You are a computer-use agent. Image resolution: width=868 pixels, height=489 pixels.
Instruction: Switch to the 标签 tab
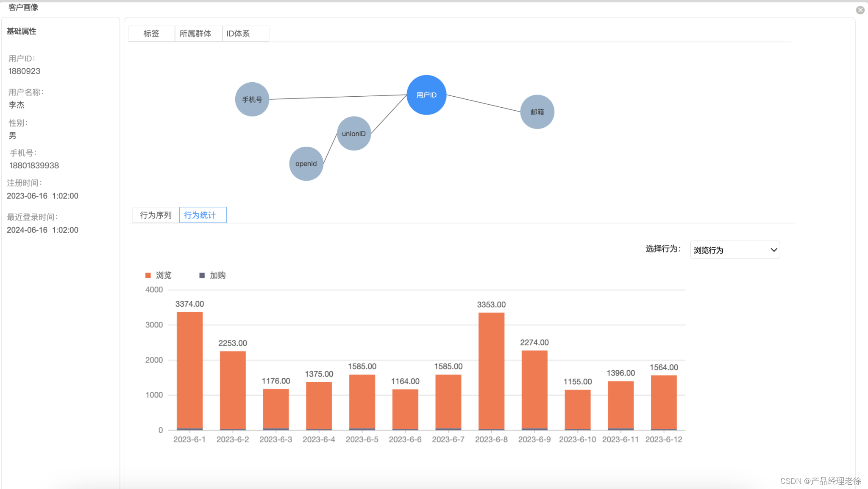click(x=151, y=34)
